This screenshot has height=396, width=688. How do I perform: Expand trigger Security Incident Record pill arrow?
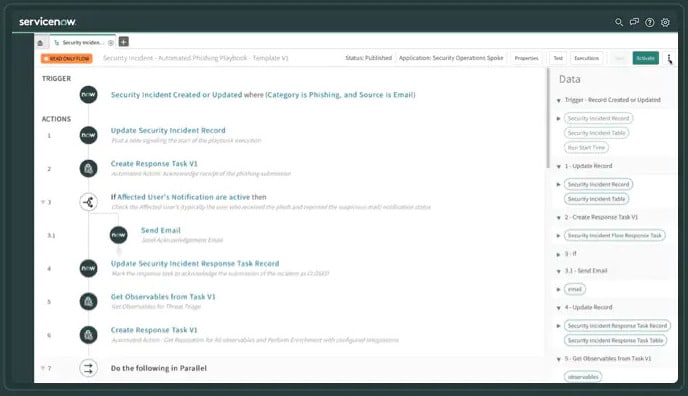tap(558, 119)
